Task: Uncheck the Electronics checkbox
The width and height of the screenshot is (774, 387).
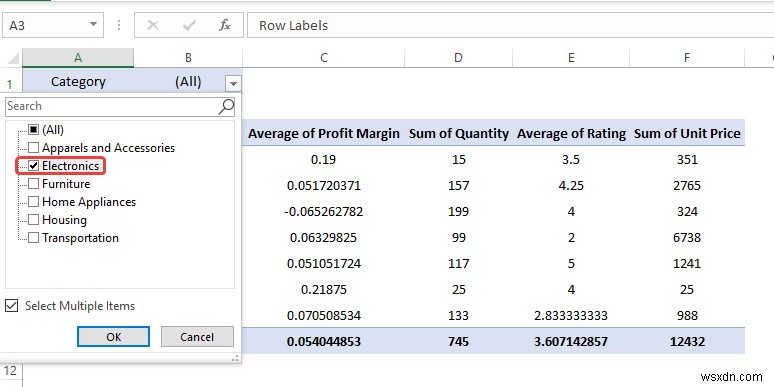Action: [34, 166]
